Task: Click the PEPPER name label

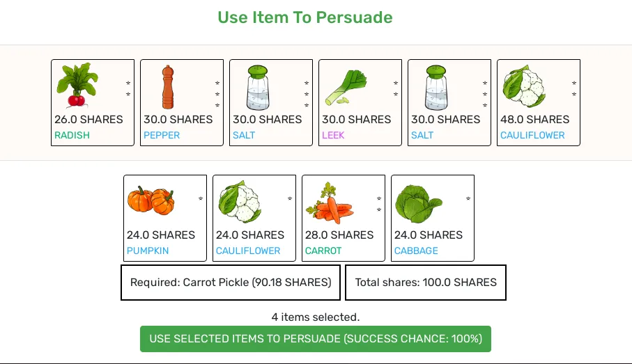Action: tap(162, 135)
